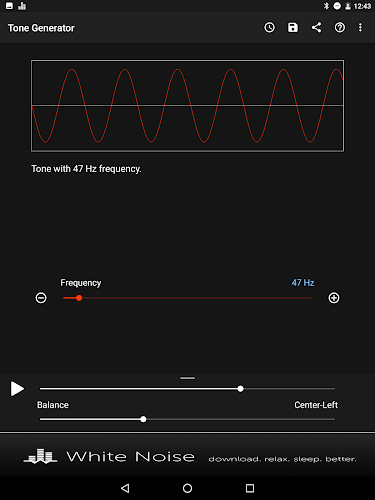Tap the blue 47 Hz value
375x500 pixels.
coord(303,283)
